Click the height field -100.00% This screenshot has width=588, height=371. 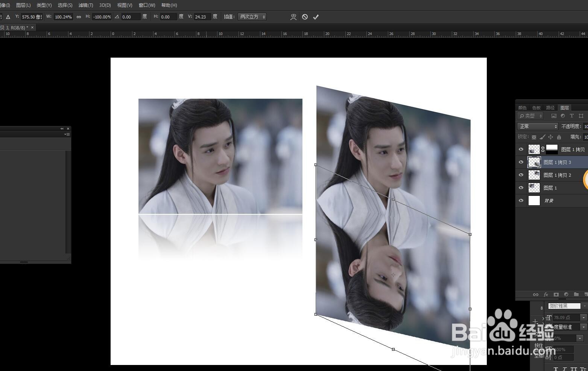point(102,17)
